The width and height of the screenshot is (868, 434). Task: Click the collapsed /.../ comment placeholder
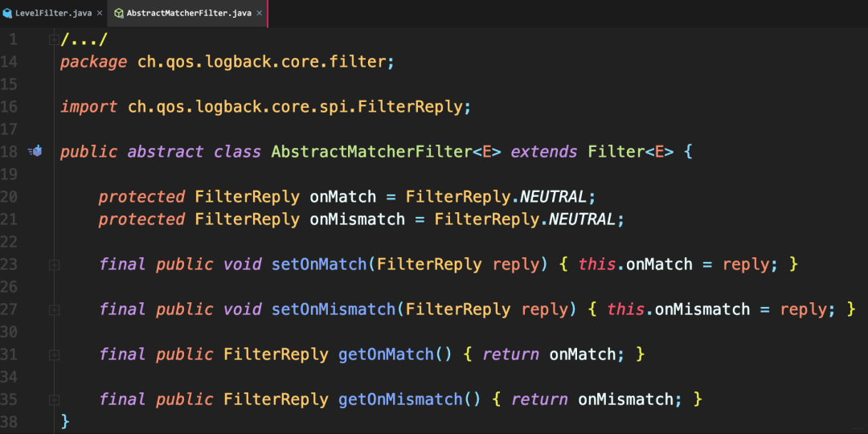point(84,39)
